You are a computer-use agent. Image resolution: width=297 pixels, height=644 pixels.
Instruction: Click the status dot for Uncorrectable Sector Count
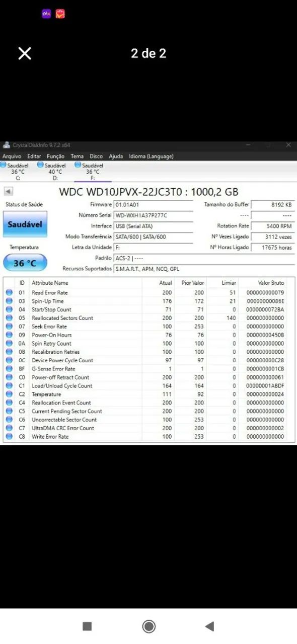[9, 420]
